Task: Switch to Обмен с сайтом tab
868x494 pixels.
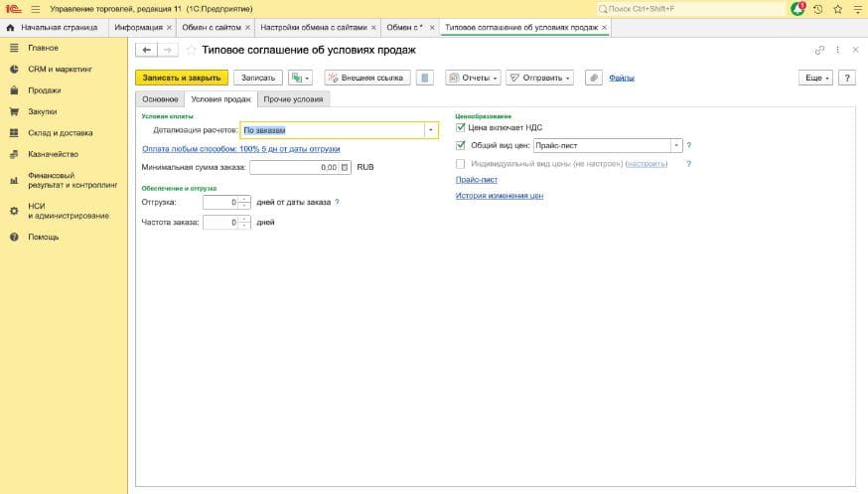Action: (x=212, y=27)
